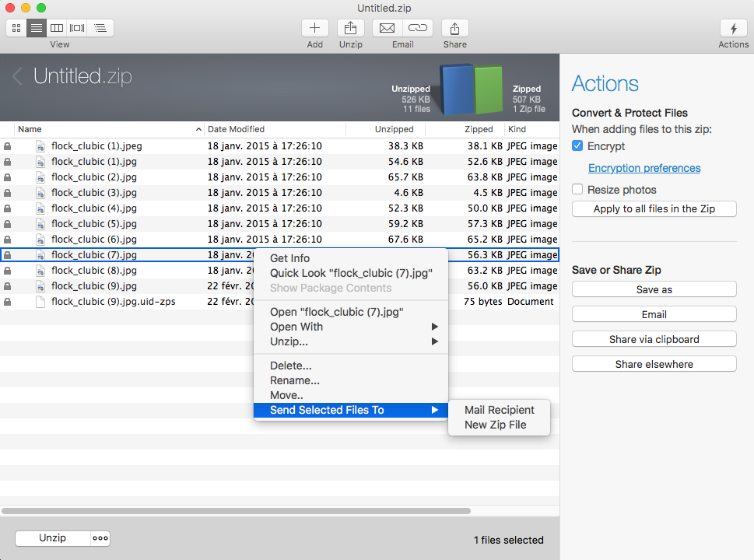Click the link sharing chain icon
Screen dimensions: 754x560
pyautogui.click(x=417, y=28)
